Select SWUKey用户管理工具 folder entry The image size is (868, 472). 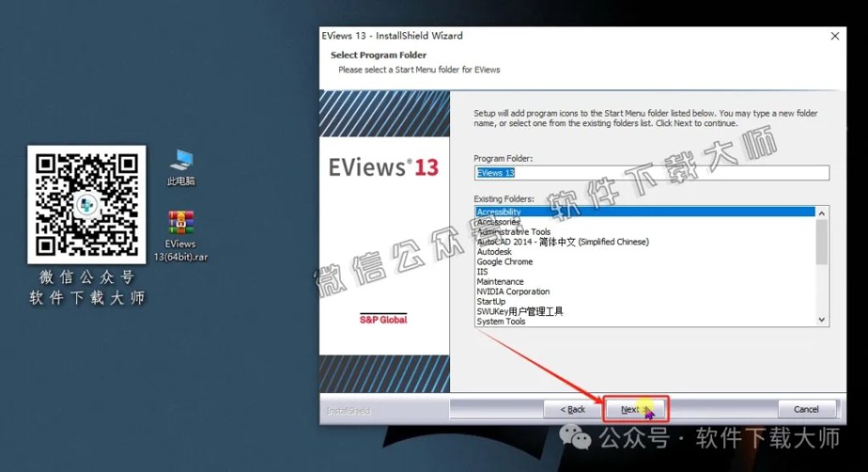(x=645, y=312)
